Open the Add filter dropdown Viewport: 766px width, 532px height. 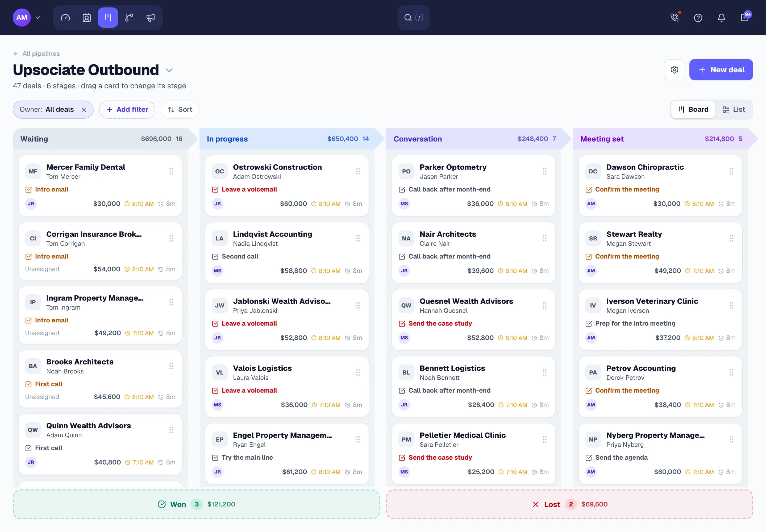pos(127,109)
